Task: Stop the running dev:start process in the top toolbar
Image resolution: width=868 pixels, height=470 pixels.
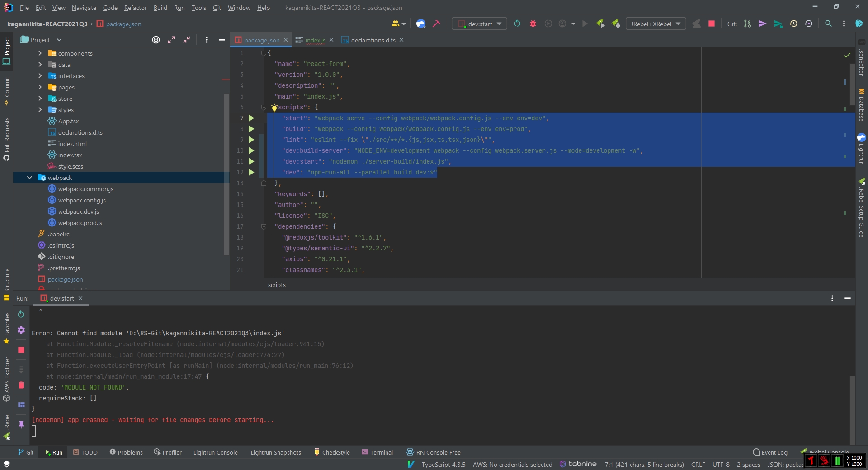Action: (x=712, y=24)
